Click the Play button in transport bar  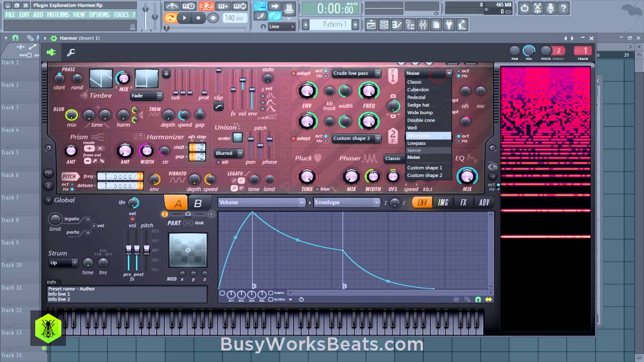(x=185, y=18)
